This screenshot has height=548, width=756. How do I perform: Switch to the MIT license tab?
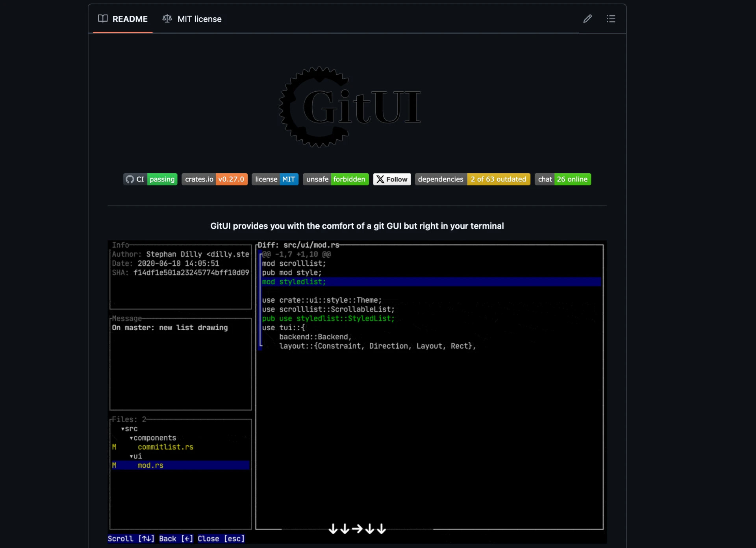(x=192, y=19)
